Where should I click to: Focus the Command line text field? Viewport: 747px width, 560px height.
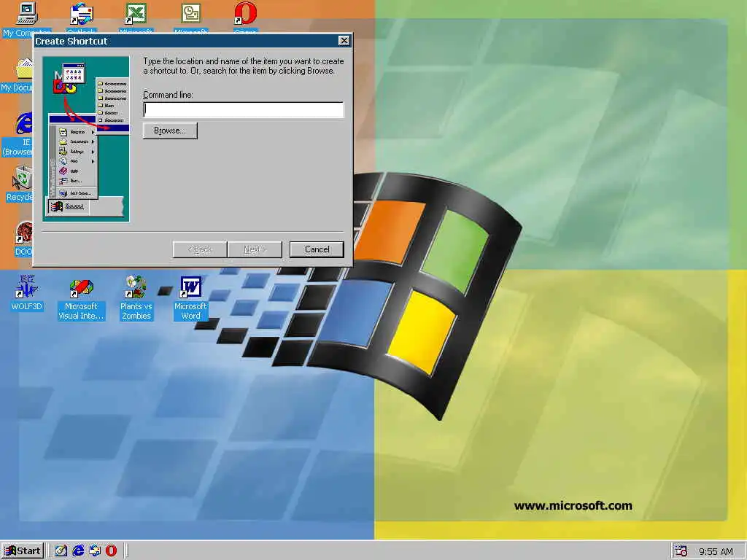point(244,109)
